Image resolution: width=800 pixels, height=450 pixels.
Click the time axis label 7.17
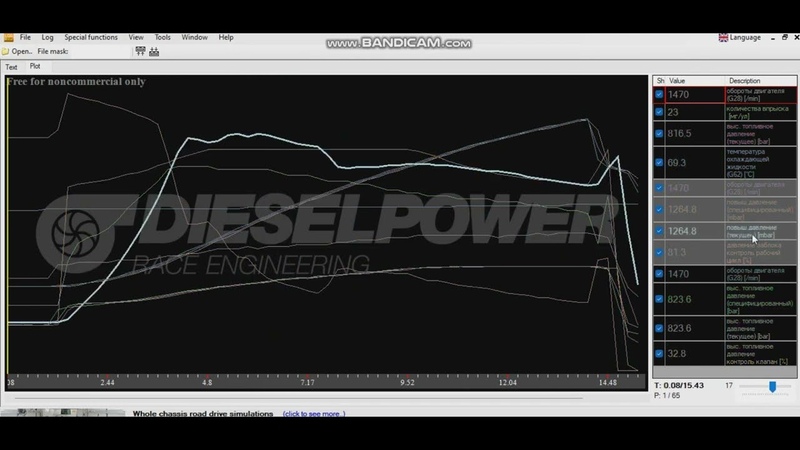click(x=307, y=383)
